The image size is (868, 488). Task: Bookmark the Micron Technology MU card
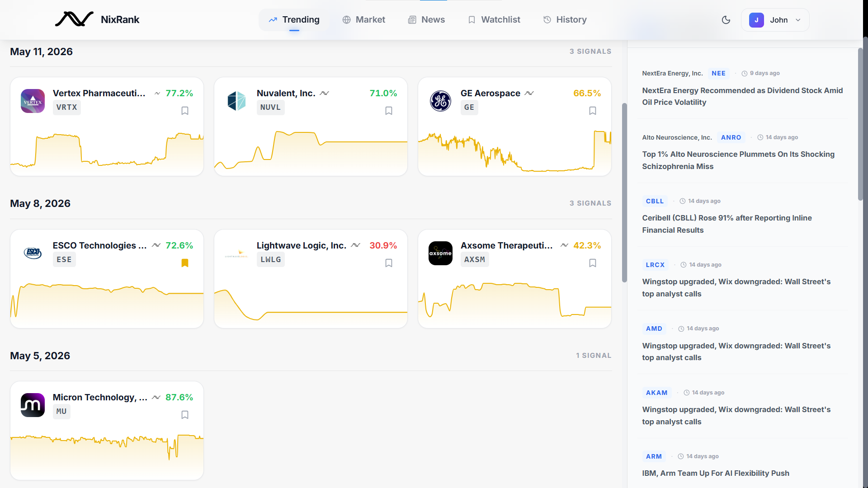coord(185,415)
